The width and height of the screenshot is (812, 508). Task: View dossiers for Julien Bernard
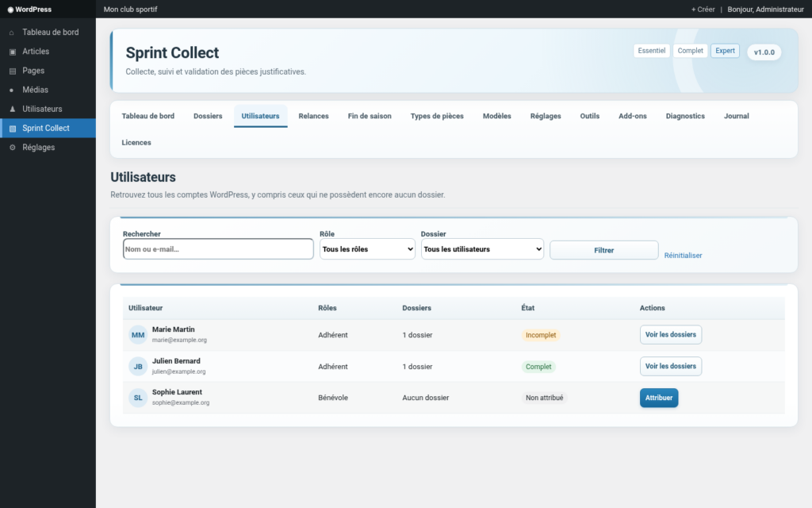[671, 367]
